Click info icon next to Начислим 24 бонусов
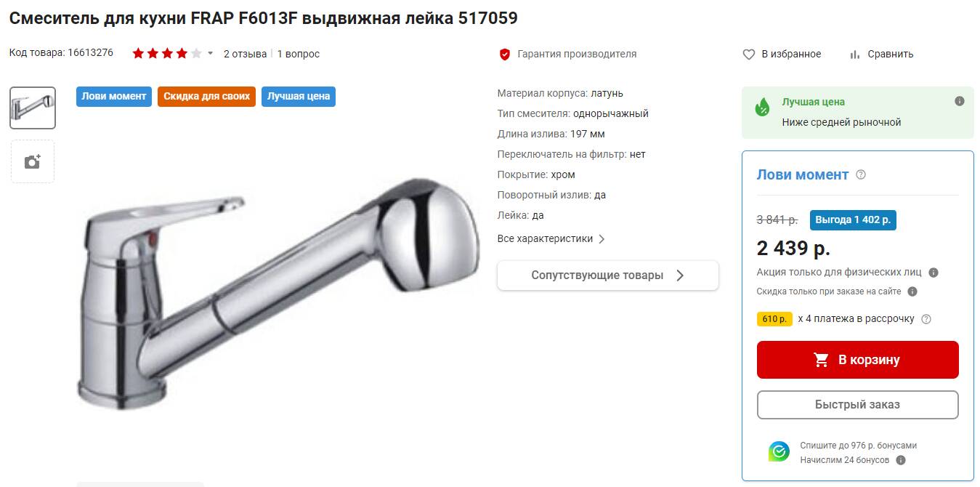Image resolution: width=980 pixels, height=487 pixels. click(901, 460)
